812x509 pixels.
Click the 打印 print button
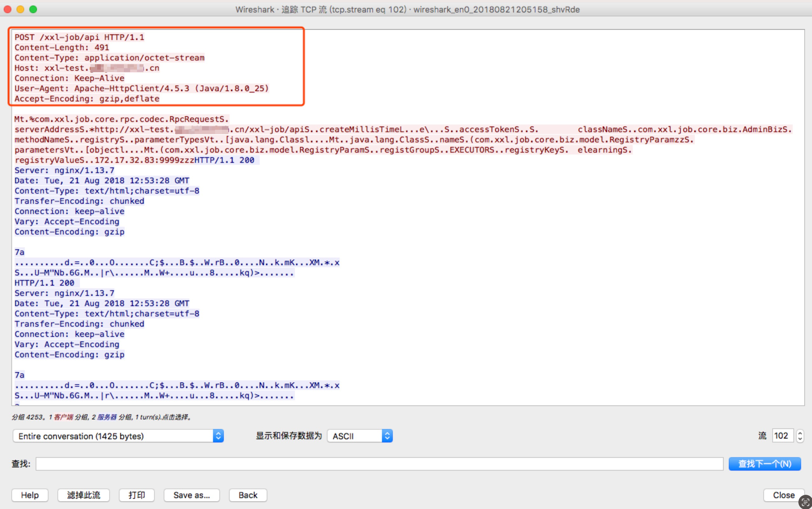coord(137,495)
